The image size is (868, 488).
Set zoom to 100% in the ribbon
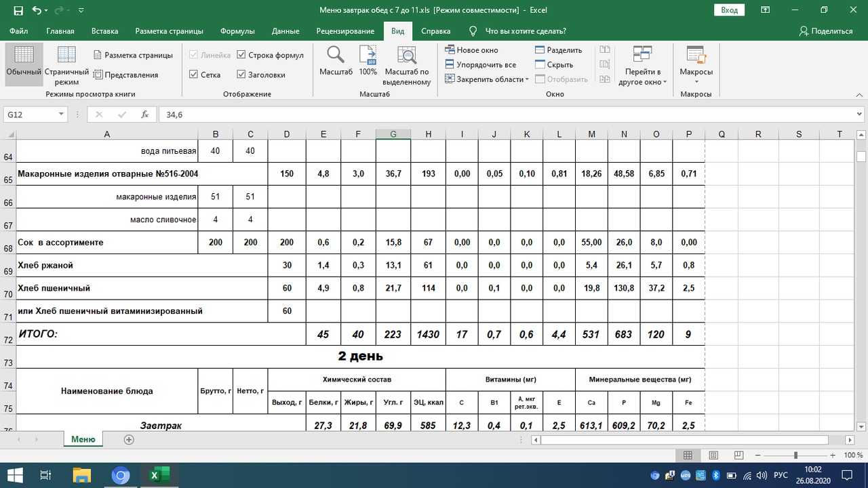pyautogui.click(x=368, y=61)
